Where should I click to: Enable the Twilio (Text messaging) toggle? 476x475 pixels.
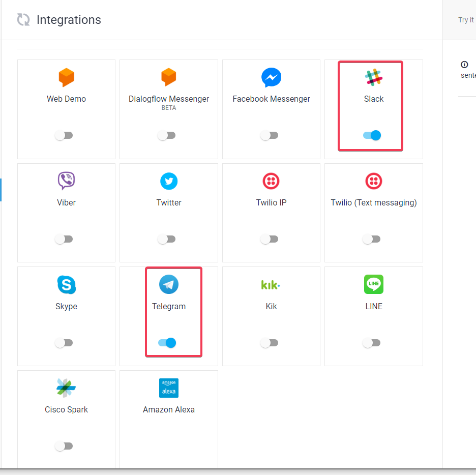coord(371,239)
